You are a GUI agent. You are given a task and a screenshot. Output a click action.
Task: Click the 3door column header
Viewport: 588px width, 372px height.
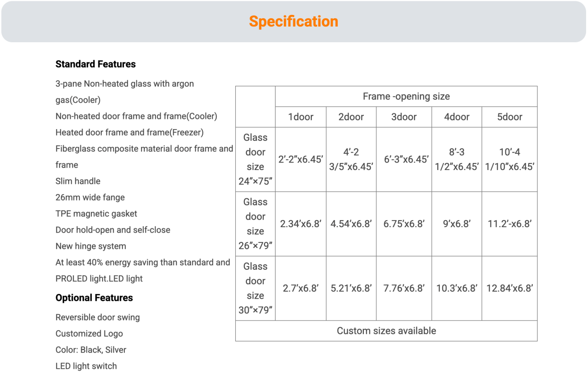click(404, 117)
